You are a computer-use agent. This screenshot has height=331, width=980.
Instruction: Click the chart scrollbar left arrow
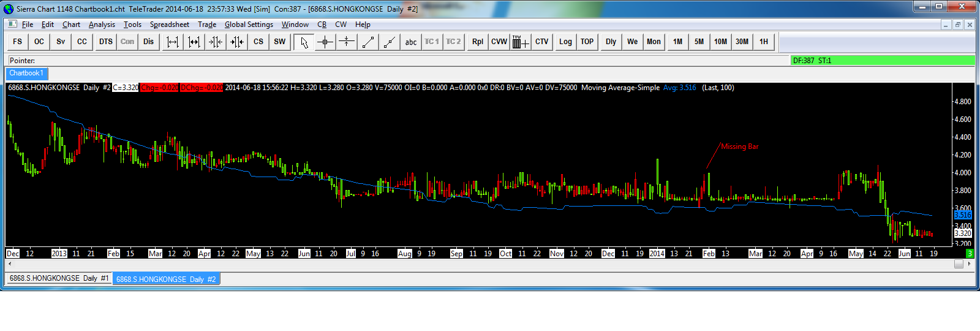9,264
